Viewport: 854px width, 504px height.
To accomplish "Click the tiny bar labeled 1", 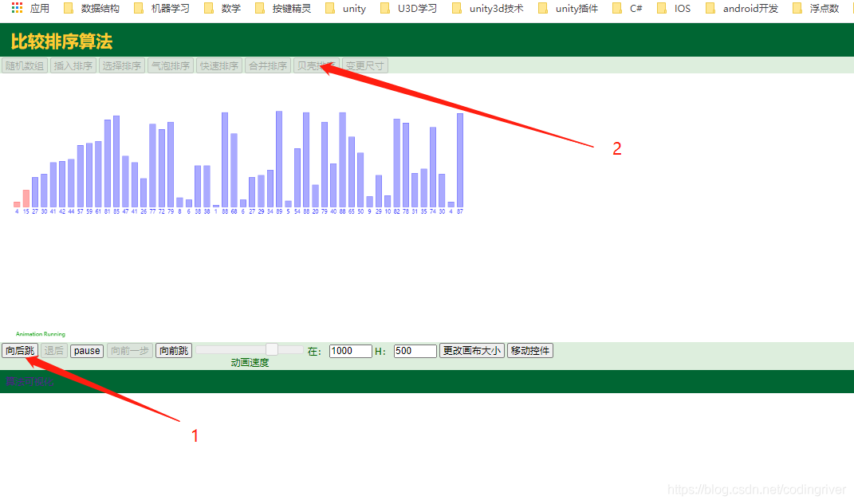I will point(215,206).
